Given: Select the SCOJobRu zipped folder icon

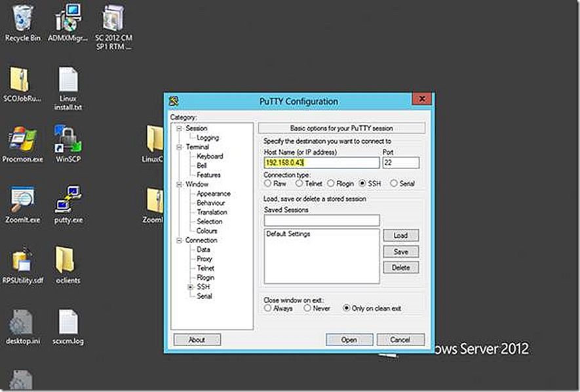Looking at the screenshot, I should coord(22,83).
